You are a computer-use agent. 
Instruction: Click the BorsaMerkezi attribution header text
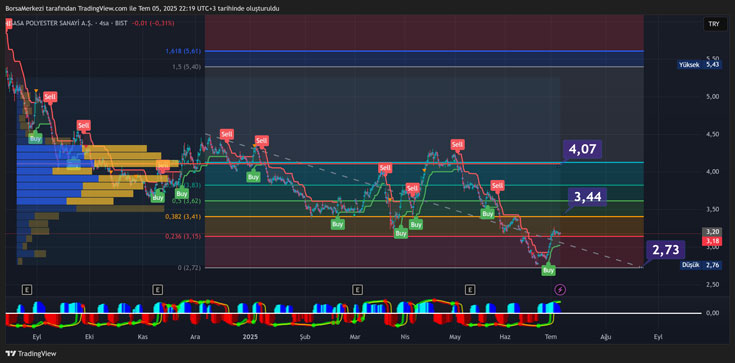coord(143,8)
